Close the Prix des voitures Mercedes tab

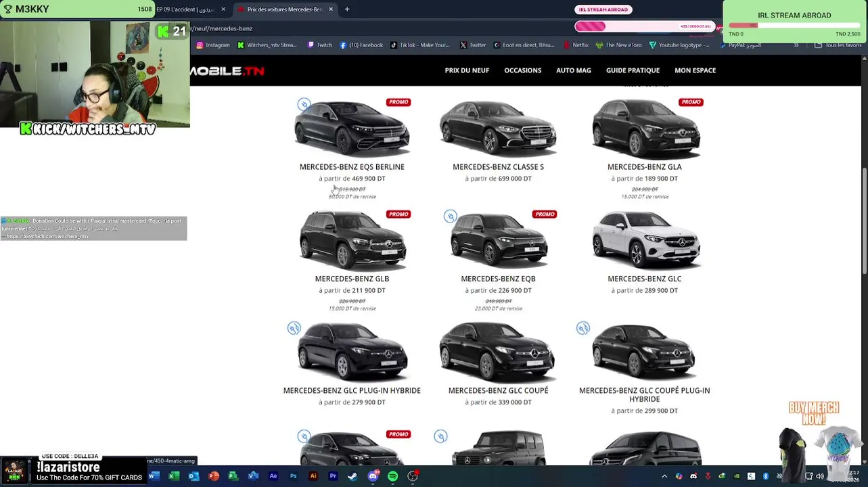coord(331,9)
